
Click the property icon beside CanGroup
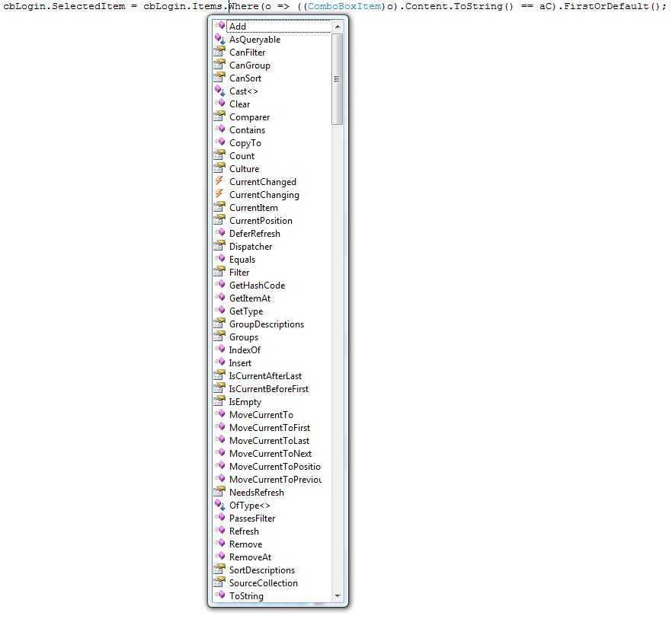[220, 65]
